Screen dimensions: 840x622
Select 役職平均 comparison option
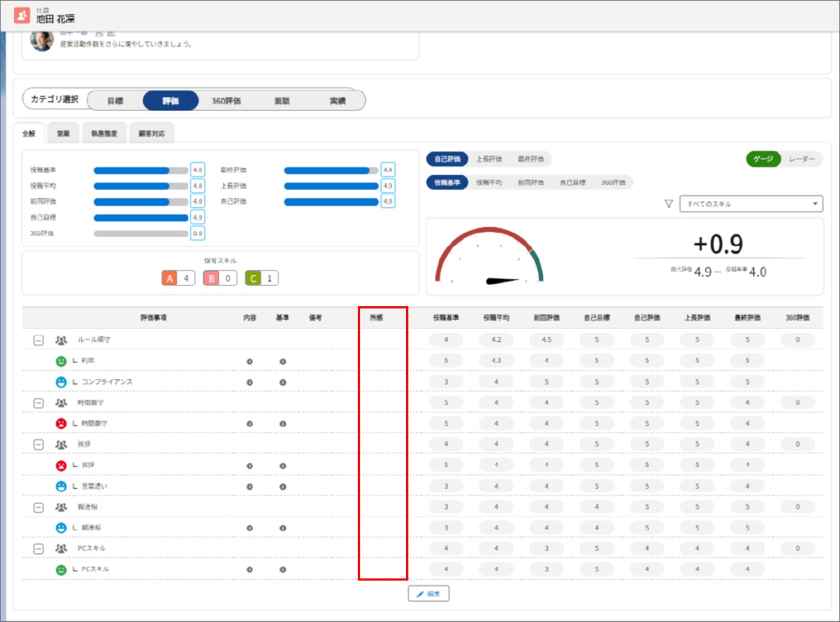coord(489,182)
